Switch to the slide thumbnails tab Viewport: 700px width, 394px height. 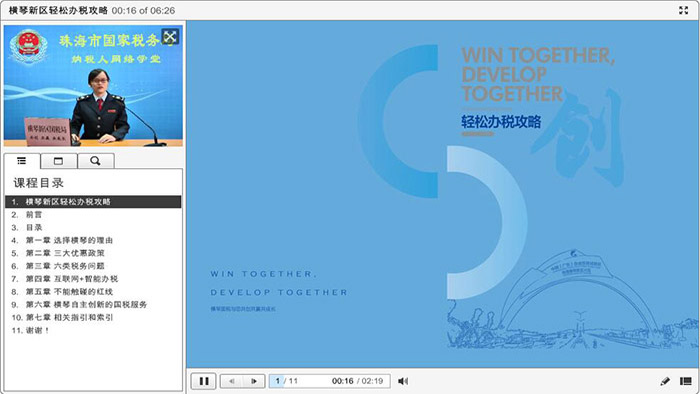point(58,161)
